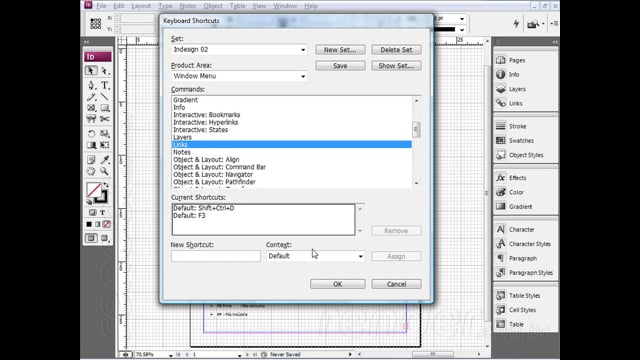640x360 pixels.
Task: Swap fill and stroke arrows
Action: (106, 185)
